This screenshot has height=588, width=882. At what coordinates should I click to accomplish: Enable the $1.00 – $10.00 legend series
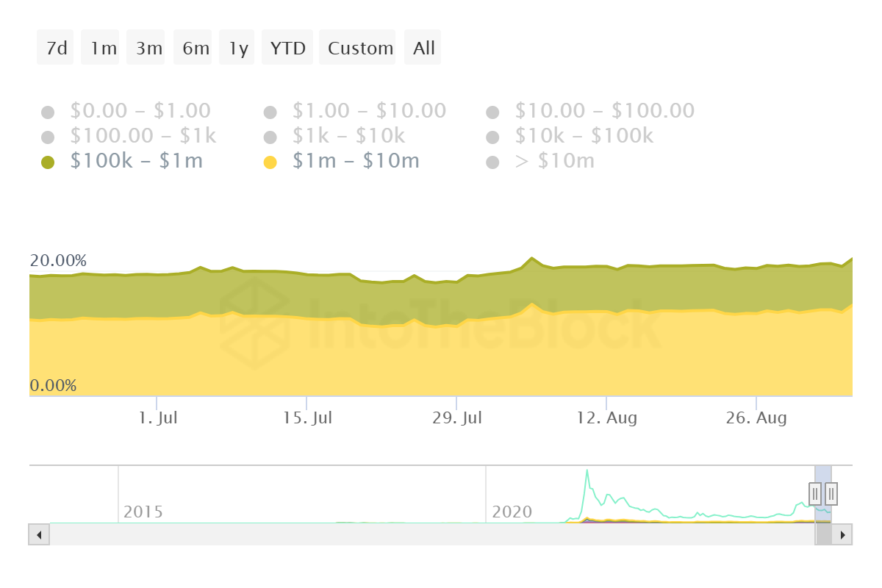355,111
